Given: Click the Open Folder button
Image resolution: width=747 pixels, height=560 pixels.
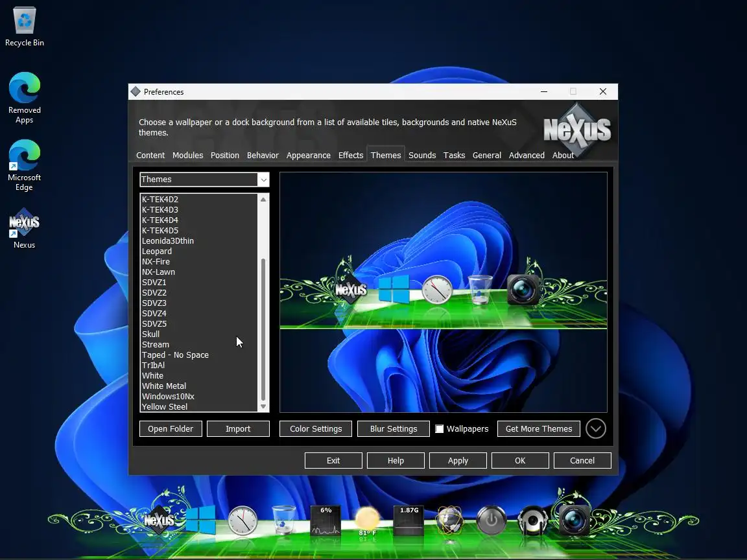Looking at the screenshot, I should pos(171,428).
